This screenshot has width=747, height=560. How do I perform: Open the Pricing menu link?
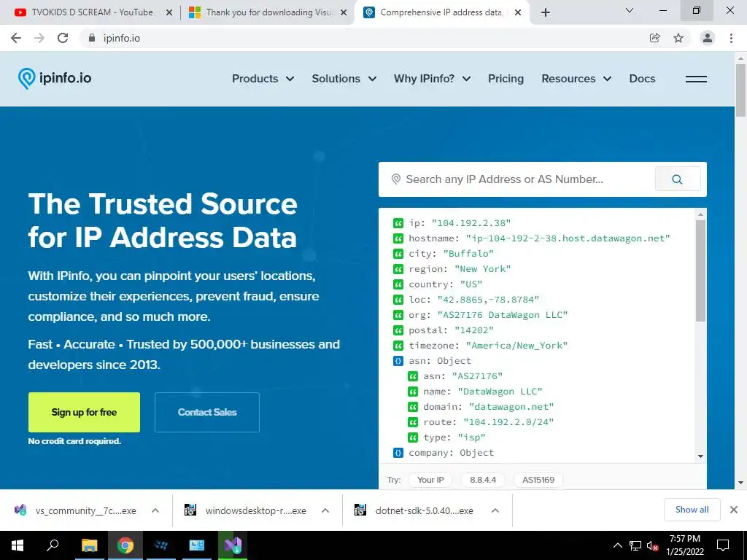click(x=506, y=79)
